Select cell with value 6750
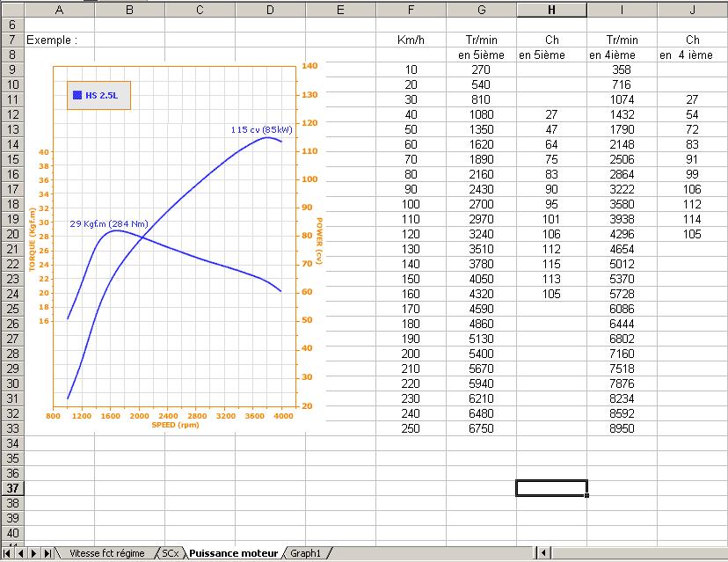Viewport: 728px width, 562px height. click(x=481, y=427)
